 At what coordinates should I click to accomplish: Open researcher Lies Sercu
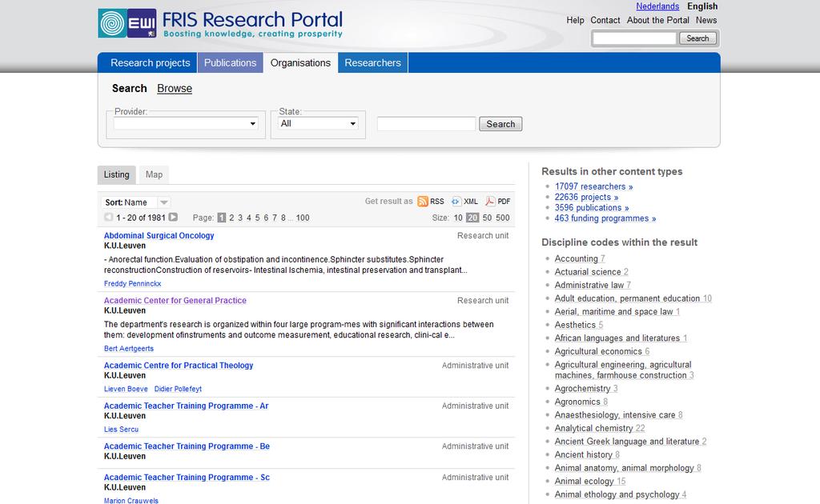tap(121, 430)
